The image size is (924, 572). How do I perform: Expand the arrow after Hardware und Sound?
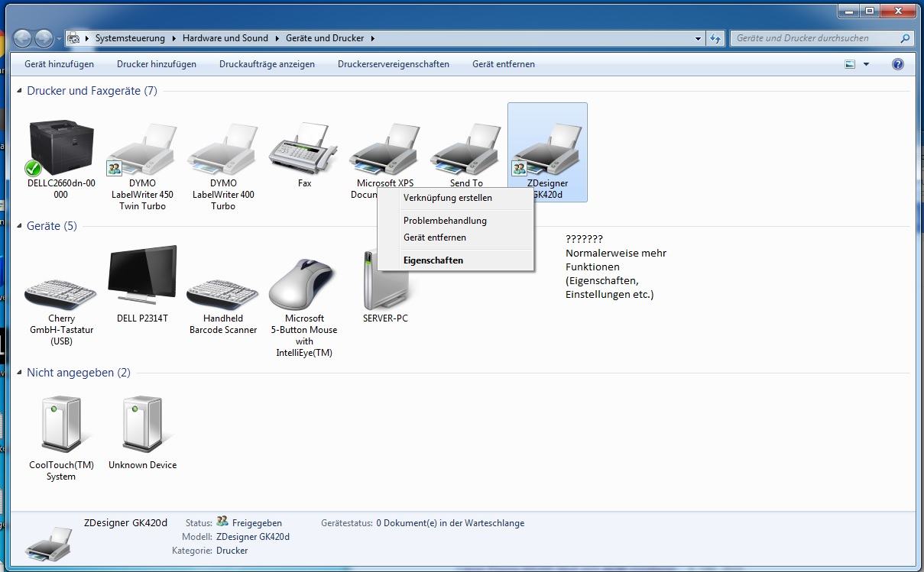tap(277, 38)
